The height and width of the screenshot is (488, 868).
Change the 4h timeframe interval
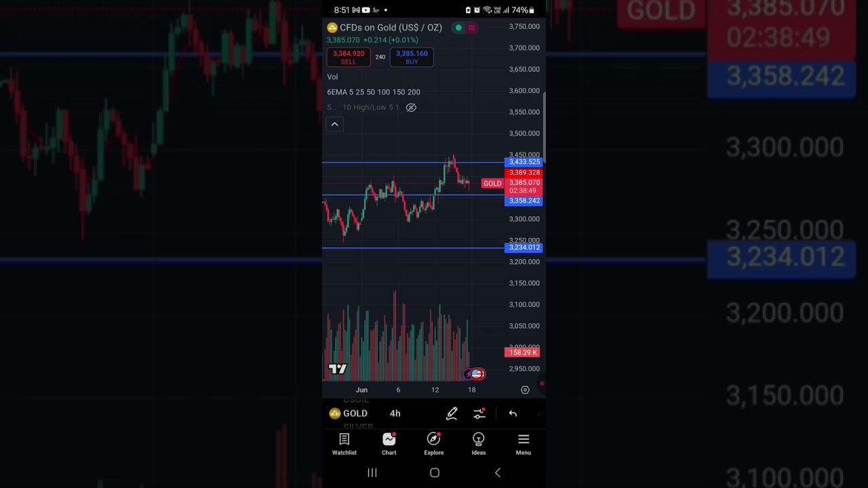(395, 413)
